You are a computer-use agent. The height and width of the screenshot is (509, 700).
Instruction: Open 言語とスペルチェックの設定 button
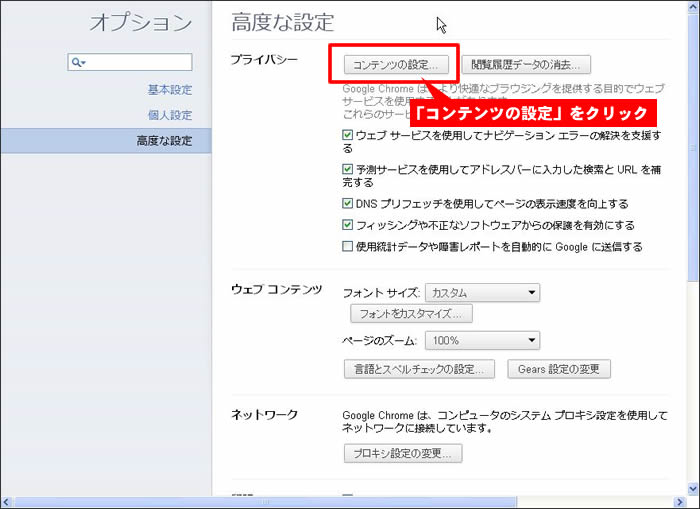[x=419, y=369]
